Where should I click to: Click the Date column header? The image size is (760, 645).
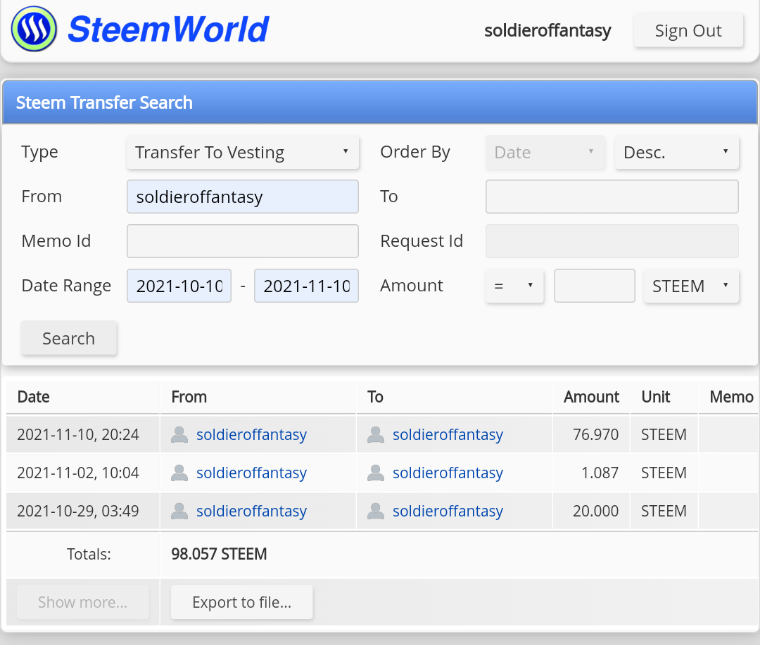[x=33, y=397]
